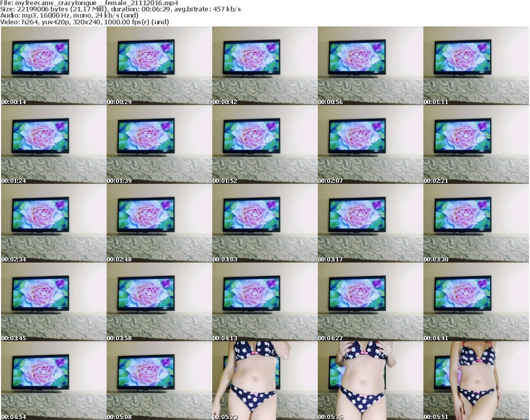Click the thumbnail stamped 00:05:51
This screenshot has width=530, height=420.
(x=476, y=381)
